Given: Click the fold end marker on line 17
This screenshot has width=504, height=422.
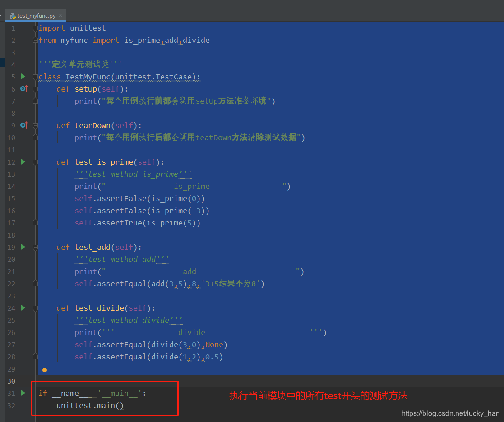Looking at the screenshot, I should point(35,222).
